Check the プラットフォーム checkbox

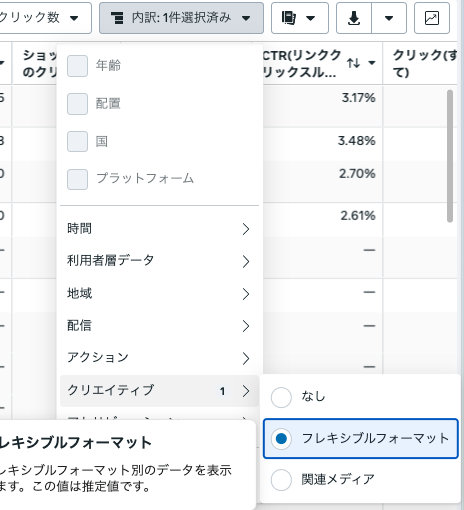click(77, 179)
